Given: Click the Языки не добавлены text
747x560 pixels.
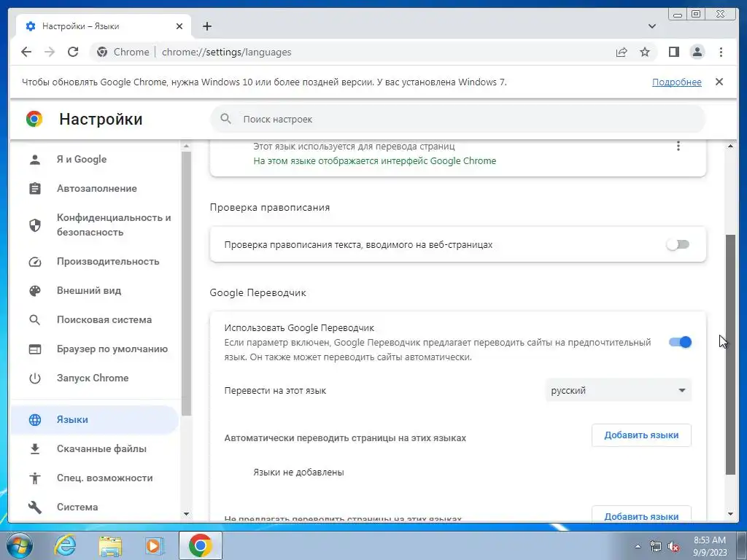Looking at the screenshot, I should [298, 472].
